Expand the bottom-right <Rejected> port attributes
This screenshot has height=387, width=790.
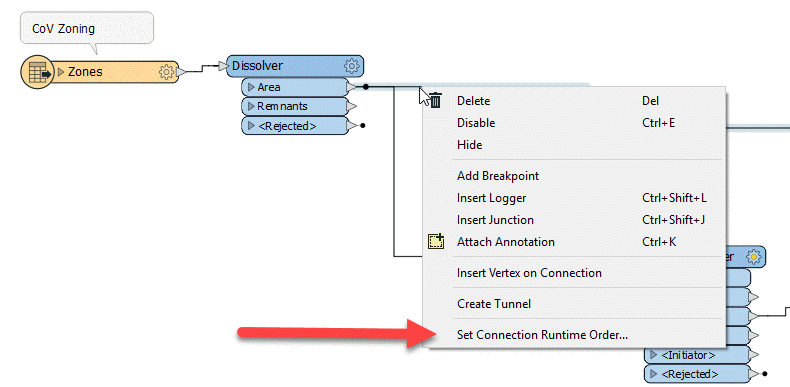654,374
